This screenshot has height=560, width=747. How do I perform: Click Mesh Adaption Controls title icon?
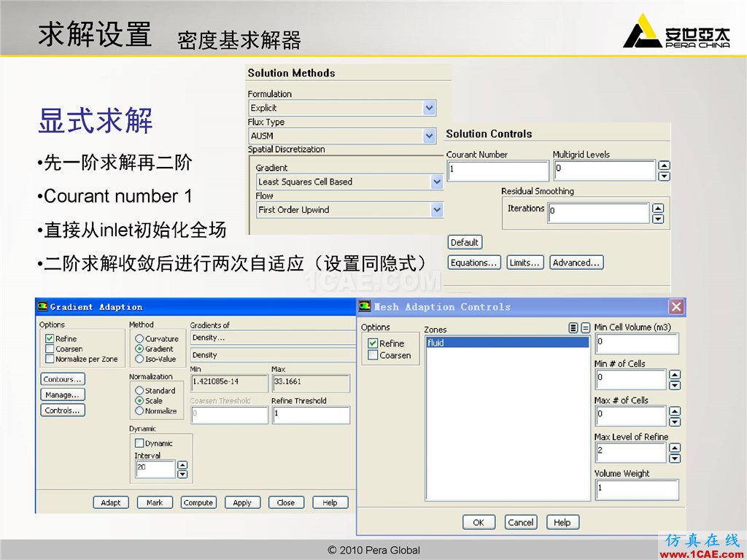(365, 306)
